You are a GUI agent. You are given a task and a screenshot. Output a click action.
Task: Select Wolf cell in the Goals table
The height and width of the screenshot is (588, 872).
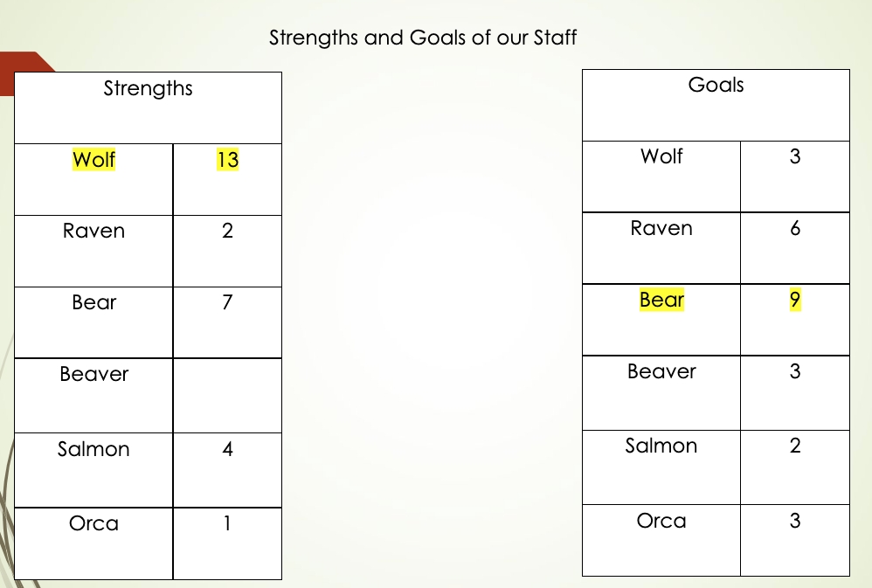click(661, 157)
